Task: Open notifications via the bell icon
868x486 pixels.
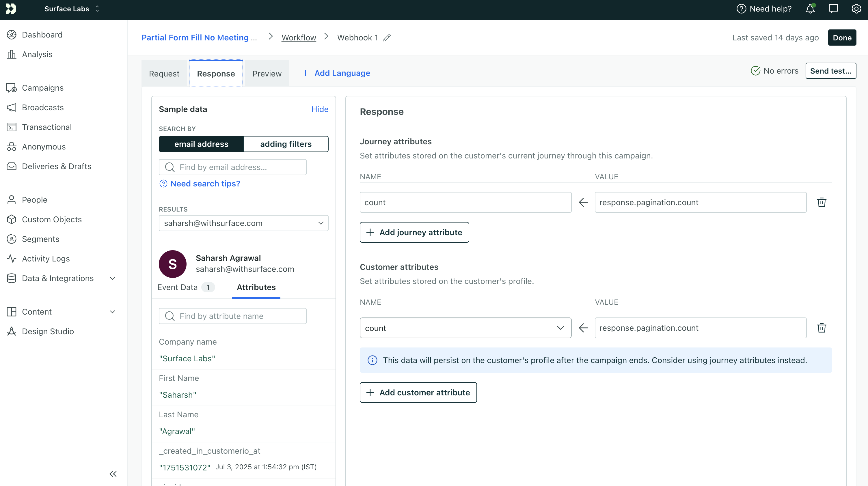Action: coord(810,9)
